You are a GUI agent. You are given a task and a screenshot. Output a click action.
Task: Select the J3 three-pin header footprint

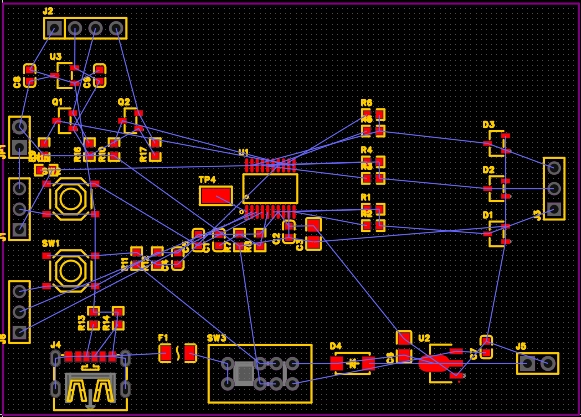(x=554, y=189)
